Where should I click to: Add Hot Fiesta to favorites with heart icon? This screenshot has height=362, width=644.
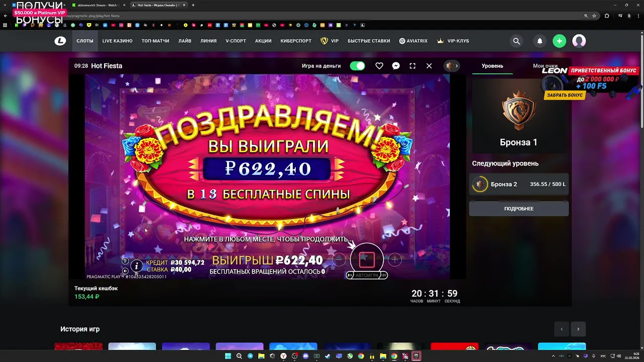(x=379, y=66)
